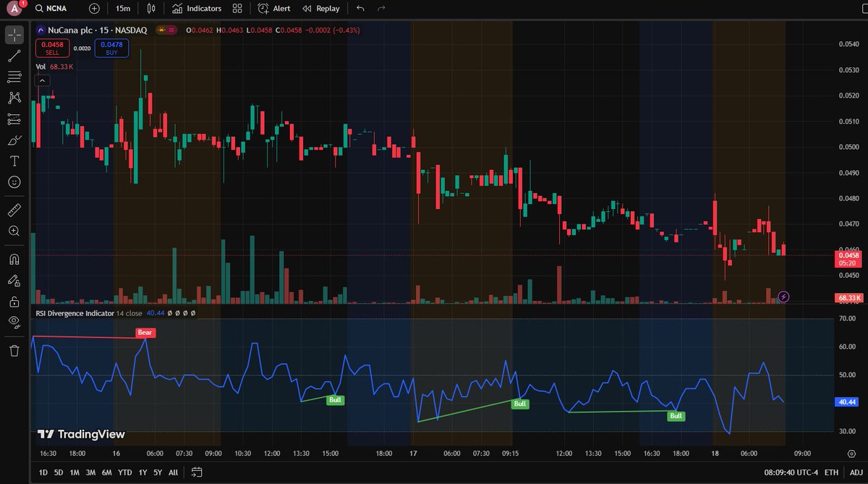Toggle magnet mode for drawings
868x484 pixels.
[x=14, y=259]
